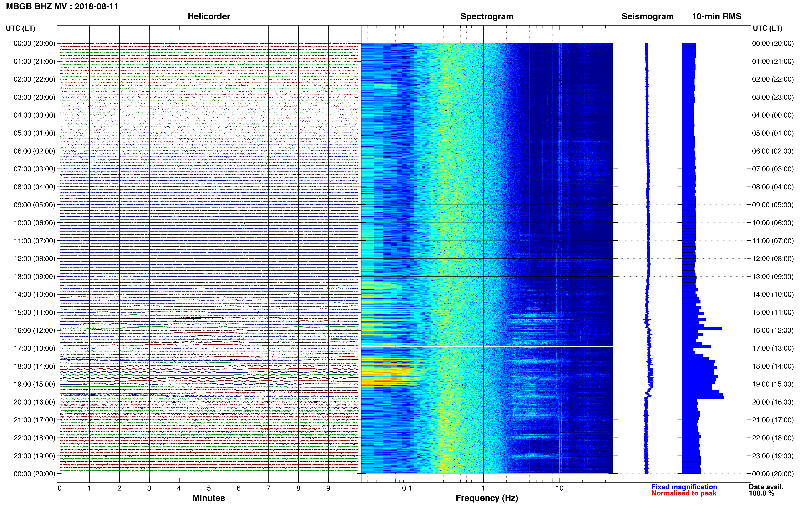Click the 10:00 (06:00) label beside the Helicorder
This screenshot has height=508, width=812.
click(34, 223)
